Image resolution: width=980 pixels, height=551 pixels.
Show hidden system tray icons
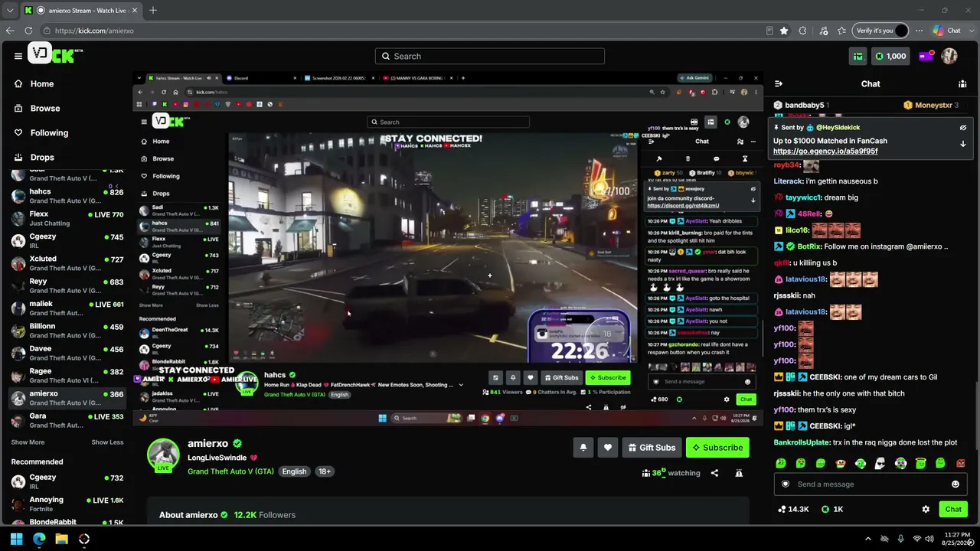pyautogui.click(x=867, y=539)
